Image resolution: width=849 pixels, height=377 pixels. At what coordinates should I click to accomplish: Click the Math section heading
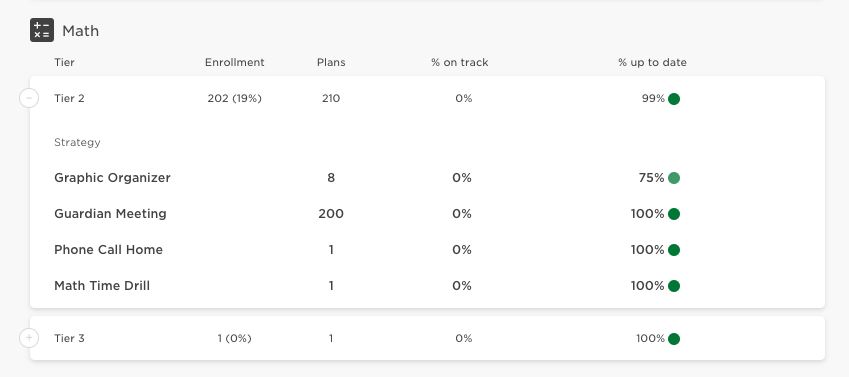pos(81,31)
